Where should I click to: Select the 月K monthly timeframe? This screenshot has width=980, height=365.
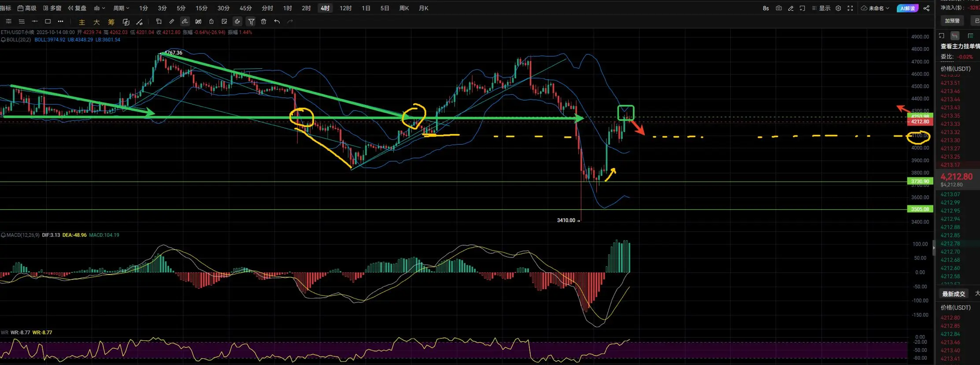pyautogui.click(x=423, y=8)
